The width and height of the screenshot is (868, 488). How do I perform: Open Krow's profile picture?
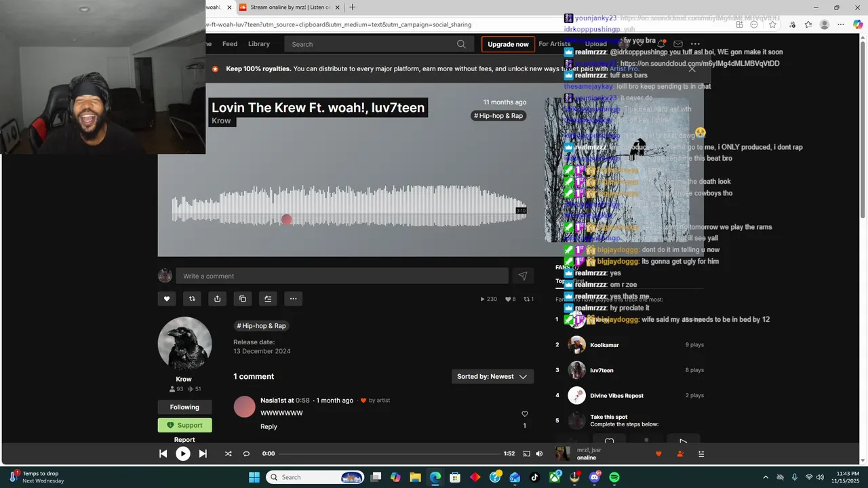184,344
